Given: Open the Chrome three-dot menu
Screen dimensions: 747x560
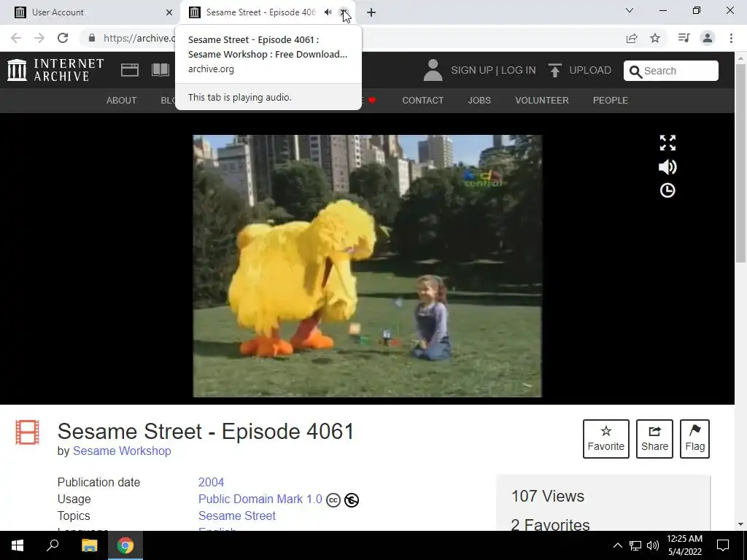Looking at the screenshot, I should tap(731, 38).
